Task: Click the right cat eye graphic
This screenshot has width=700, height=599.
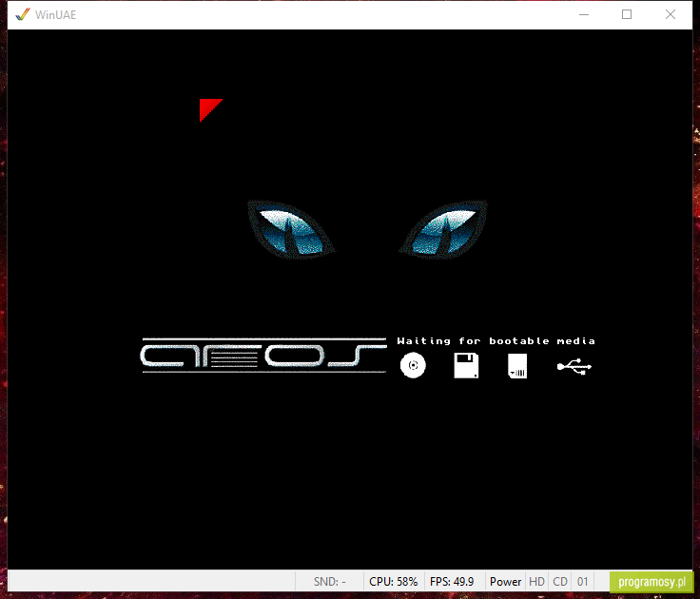Action: [x=443, y=229]
